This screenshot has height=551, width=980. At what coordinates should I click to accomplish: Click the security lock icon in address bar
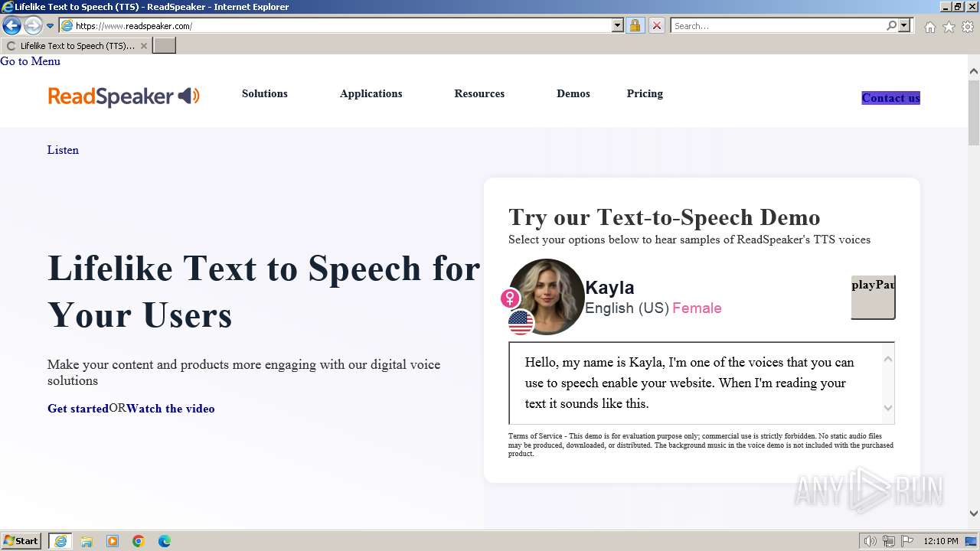tap(635, 25)
